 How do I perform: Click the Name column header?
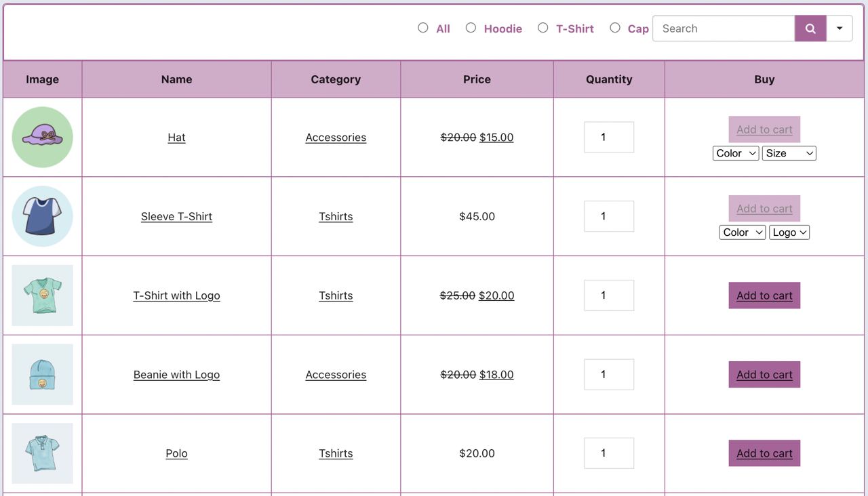[x=176, y=79]
